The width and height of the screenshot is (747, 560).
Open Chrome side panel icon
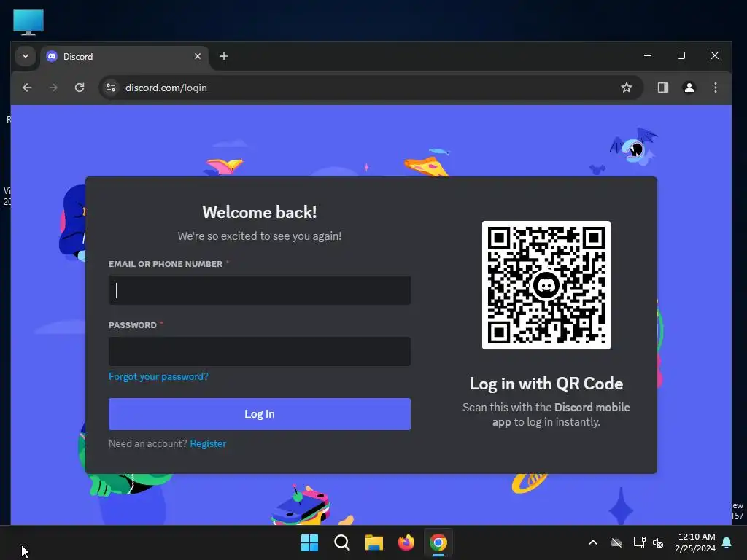[x=662, y=87]
